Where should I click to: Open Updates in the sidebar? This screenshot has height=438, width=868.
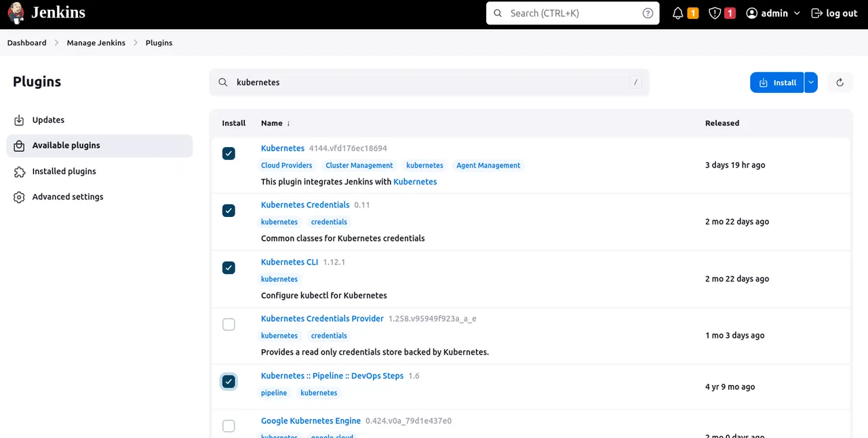coord(100,120)
